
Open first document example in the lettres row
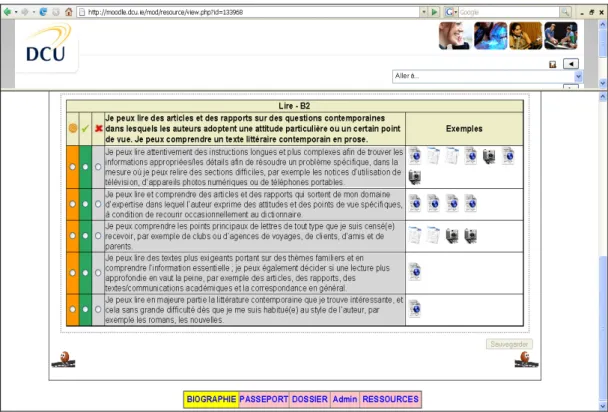tap(415, 235)
